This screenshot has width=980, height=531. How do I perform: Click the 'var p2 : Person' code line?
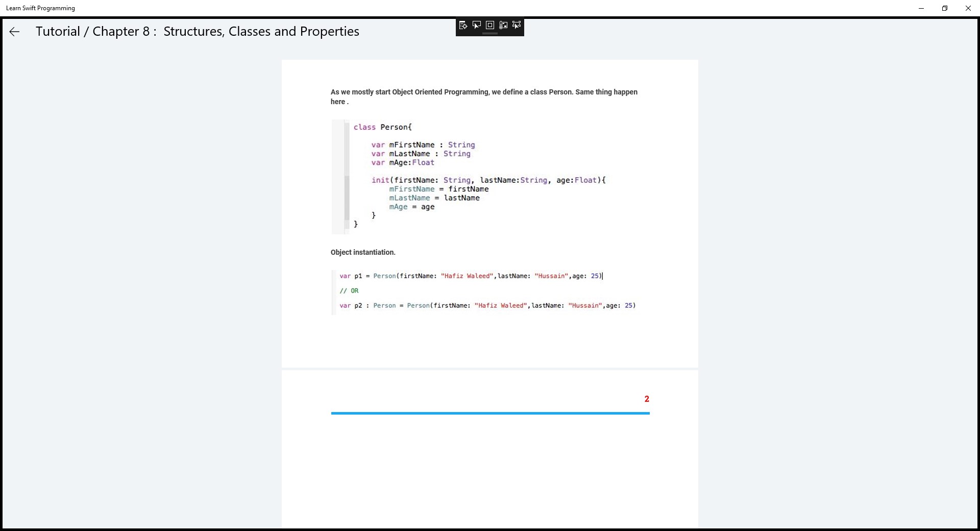(487, 306)
